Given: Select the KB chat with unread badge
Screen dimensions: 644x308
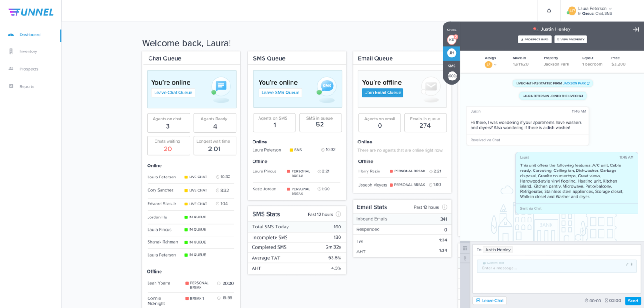Looking at the screenshot, I should (x=451, y=40).
